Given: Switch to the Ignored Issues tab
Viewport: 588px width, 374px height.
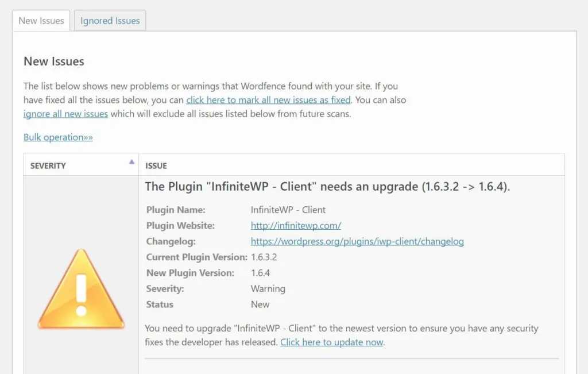Looking at the screenshot, I should click(x=110, y=20).
